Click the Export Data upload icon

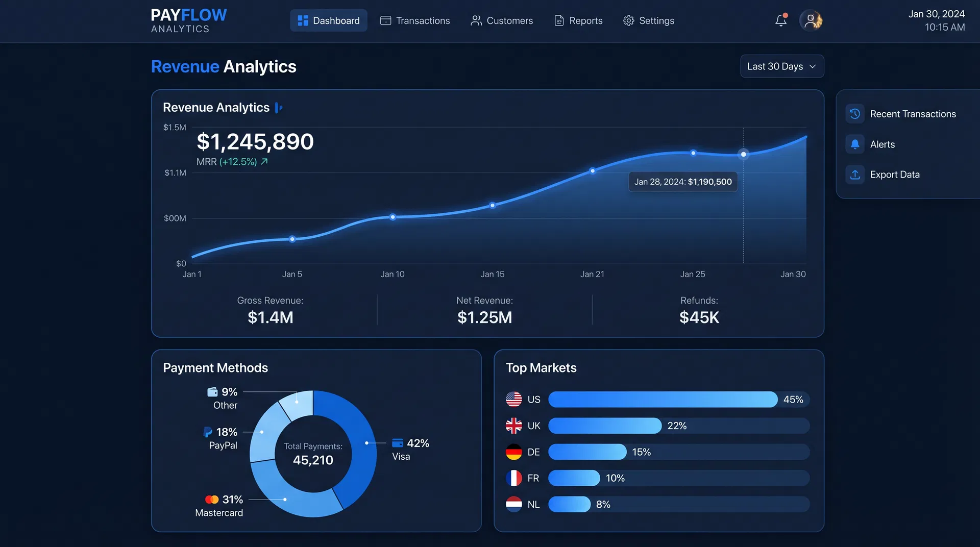pos(854,174)
